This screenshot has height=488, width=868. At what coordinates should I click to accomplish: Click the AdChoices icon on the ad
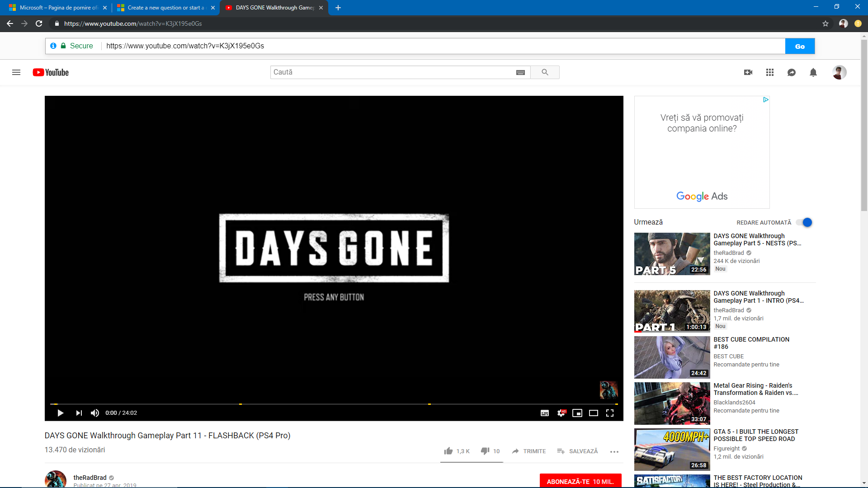[x=766, y=99]
